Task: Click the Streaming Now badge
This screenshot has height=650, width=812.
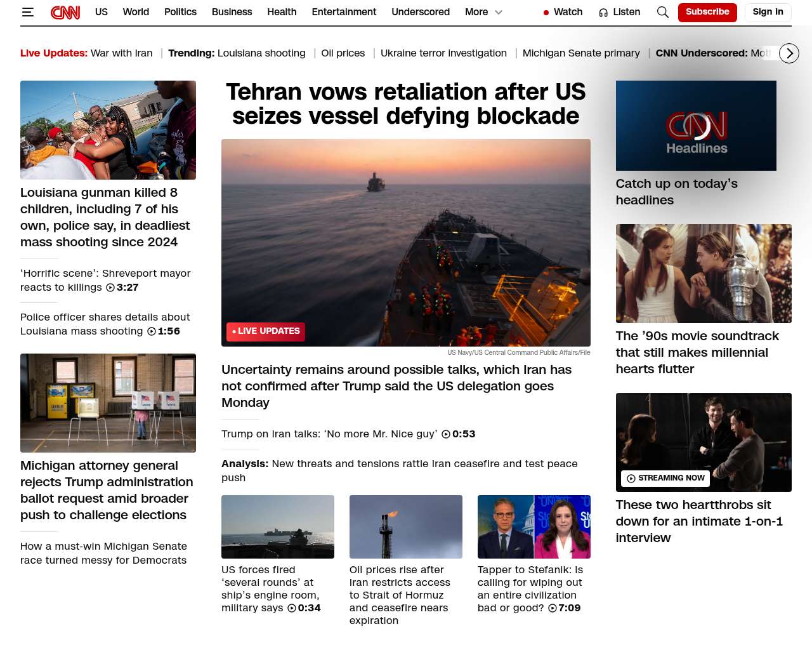Action: coord(665,478)
